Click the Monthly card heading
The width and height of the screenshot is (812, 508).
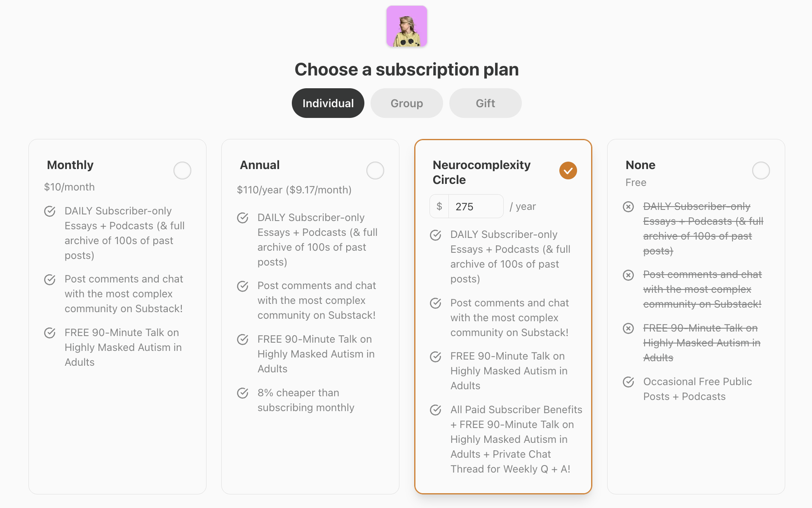[70, 165]
